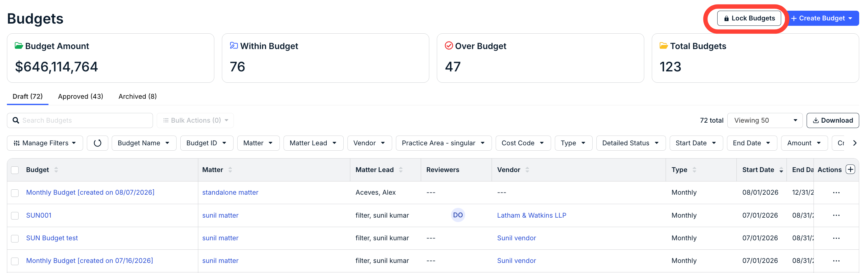Add a column with the plus icon
868x273 pixels.
point(850,169)
